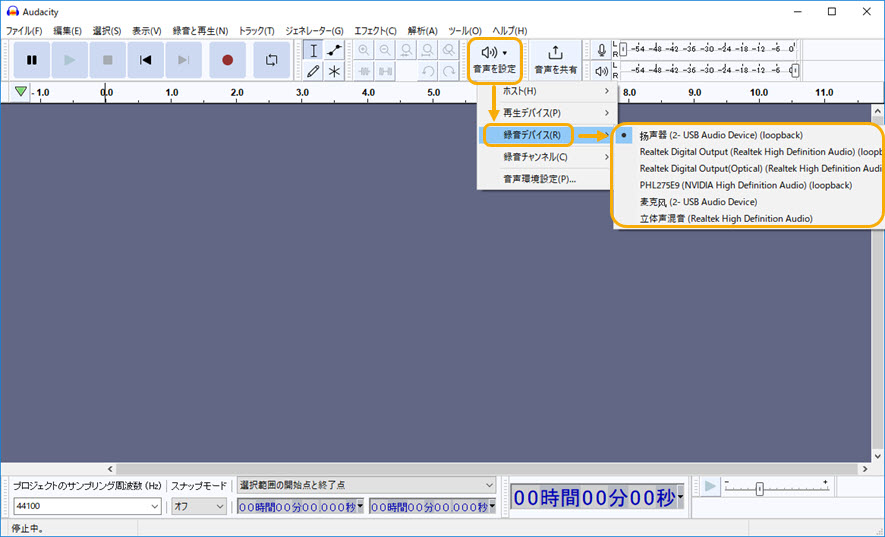
Task: Open the スナップモード オフ dropdown
Action: pos(199,507)
